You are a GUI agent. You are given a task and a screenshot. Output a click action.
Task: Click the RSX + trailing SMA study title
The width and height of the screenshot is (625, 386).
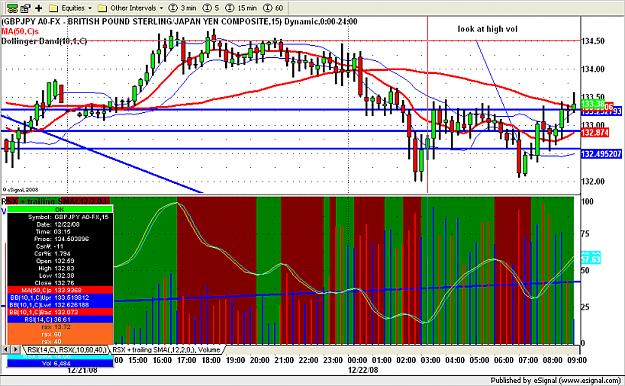coord(54,201)
